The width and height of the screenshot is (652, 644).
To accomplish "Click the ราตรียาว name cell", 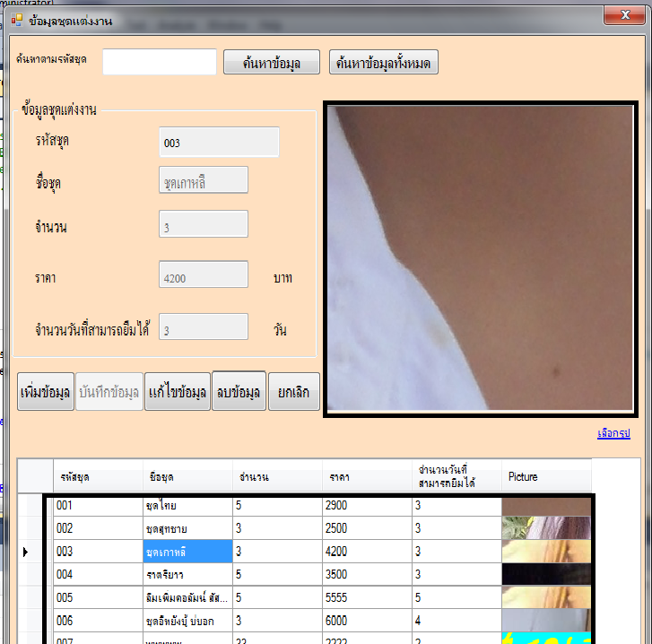I will click(188, 574).
